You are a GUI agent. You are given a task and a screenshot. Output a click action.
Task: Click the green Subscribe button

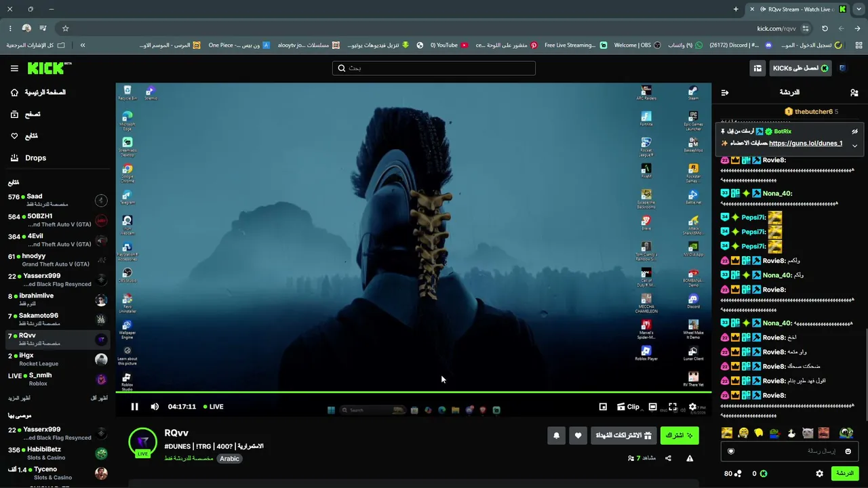679,436
